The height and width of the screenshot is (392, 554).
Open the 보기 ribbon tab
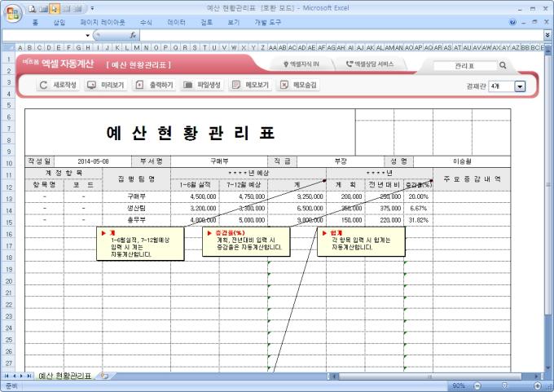(x=233, y=23)
